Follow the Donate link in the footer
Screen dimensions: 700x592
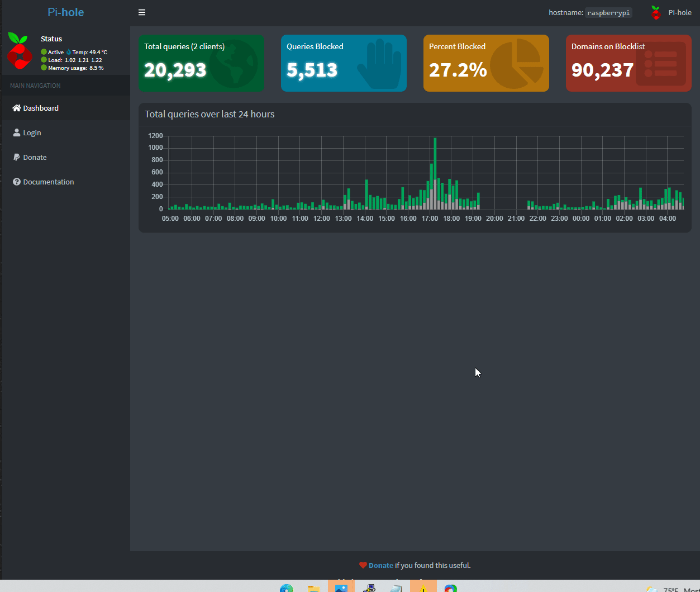click(x=381, y=565)
